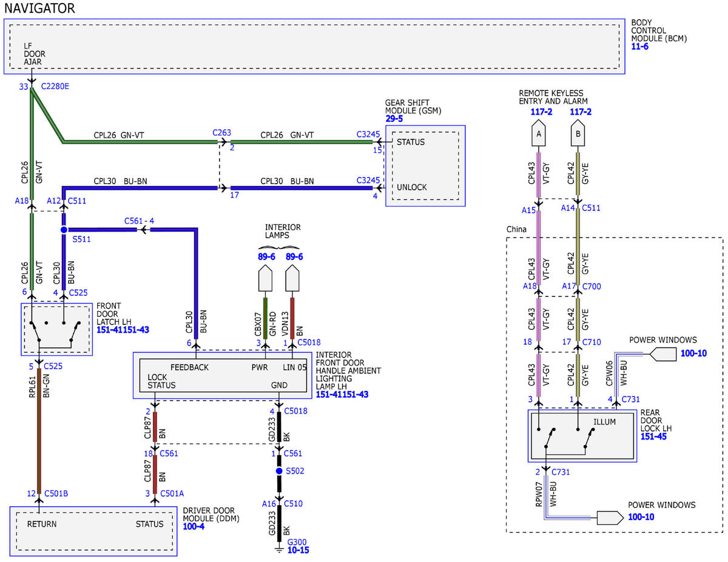The image size is (728, 562).
Task: Click the blue S502 splice dot
Action: pyautogui.click(x=279, y=470)
